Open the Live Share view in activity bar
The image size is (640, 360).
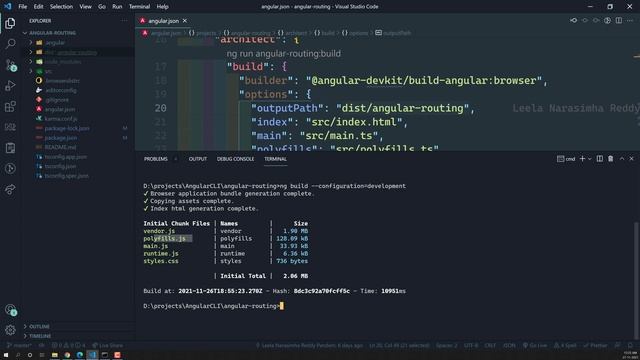[x=10, y=189]
